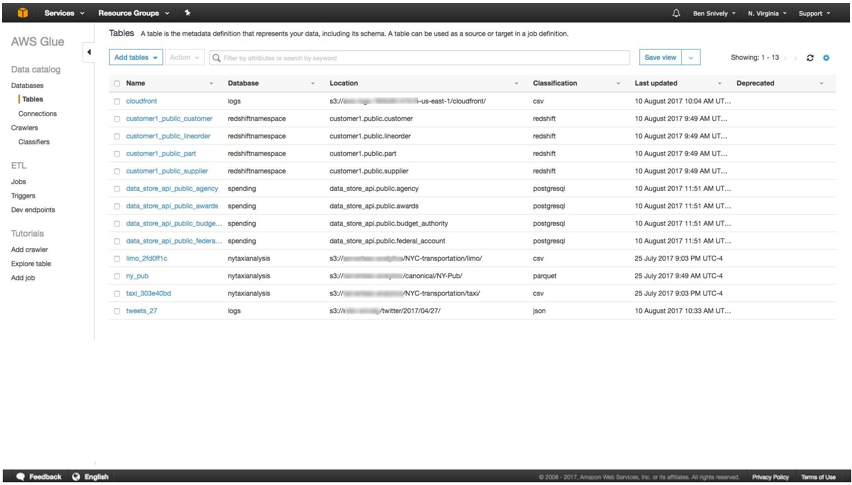Image resolution: width=852 pixels, height=485 pixels.
Task: Open the data_store_api_public_awards table link
Action: [172, 206]
